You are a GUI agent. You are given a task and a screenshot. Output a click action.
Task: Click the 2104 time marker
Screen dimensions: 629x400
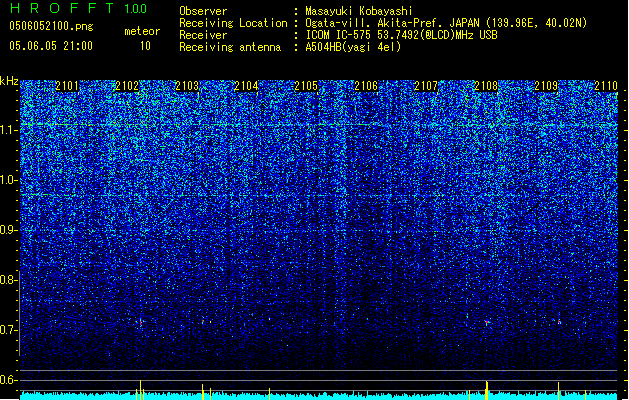(246, 86)
